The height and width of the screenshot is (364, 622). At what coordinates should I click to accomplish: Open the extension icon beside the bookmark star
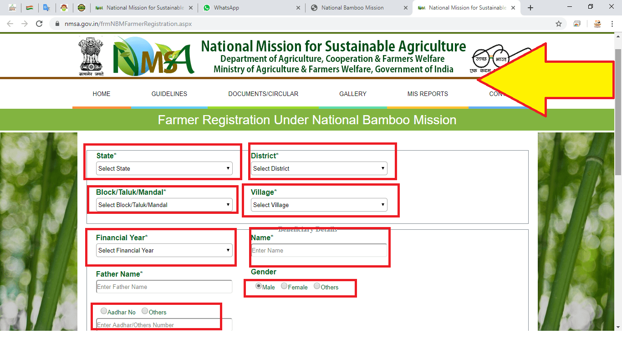click(577, 24)
